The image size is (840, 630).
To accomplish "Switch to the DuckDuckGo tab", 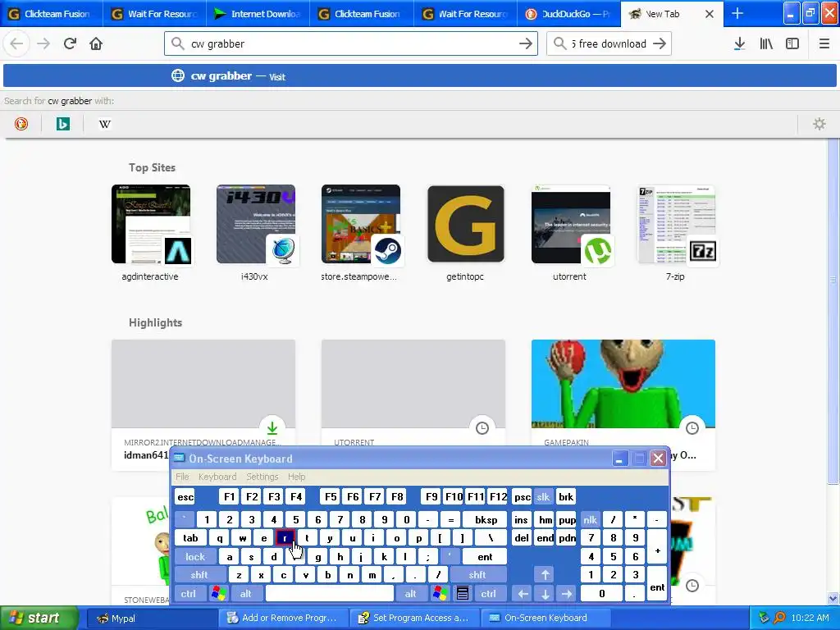I will (x=569, y=14).
